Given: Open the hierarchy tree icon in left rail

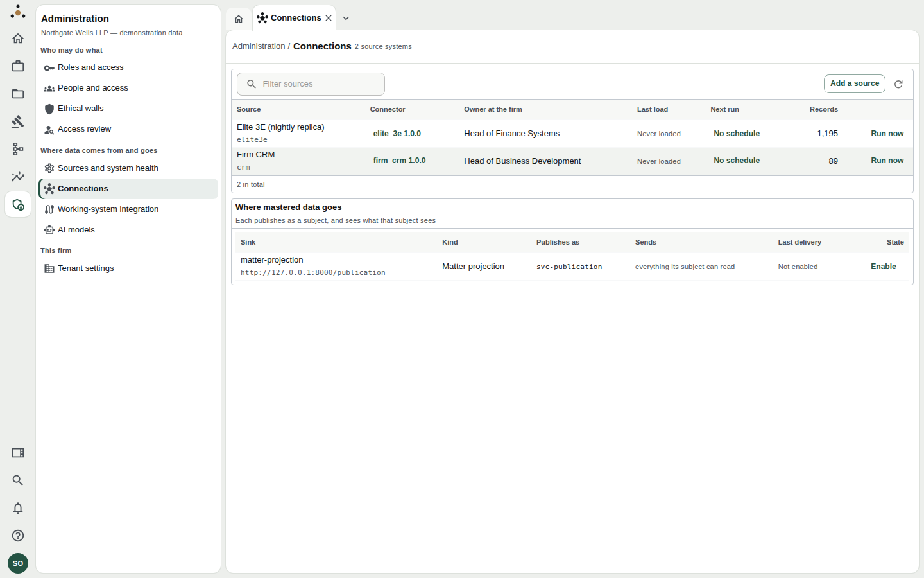Looking at the screenshot, I should 18,149.
